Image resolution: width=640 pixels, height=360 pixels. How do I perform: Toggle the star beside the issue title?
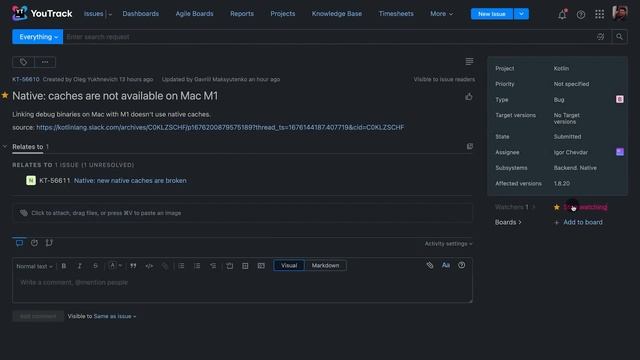click(5, 96)
